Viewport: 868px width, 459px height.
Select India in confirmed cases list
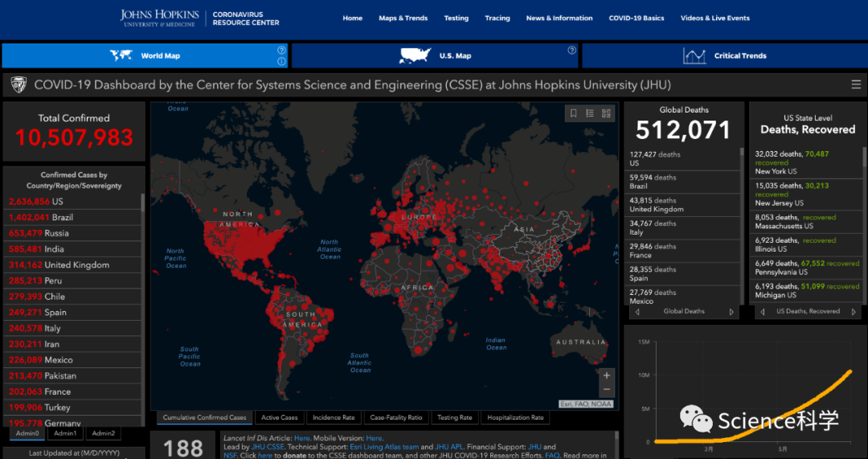coord(72,249)
